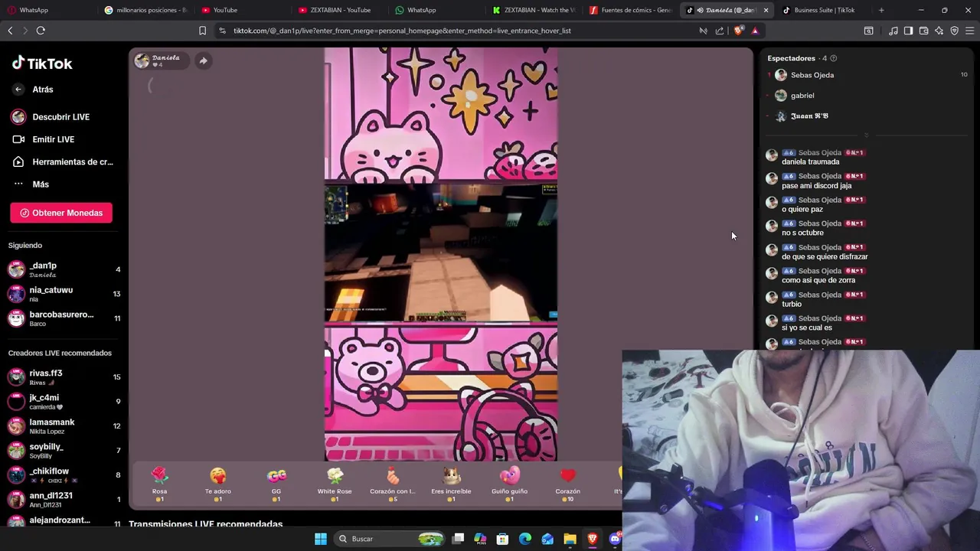Send the Corazón con las manos gift
Screen dimensions: 980x551
tap(393, 484)
